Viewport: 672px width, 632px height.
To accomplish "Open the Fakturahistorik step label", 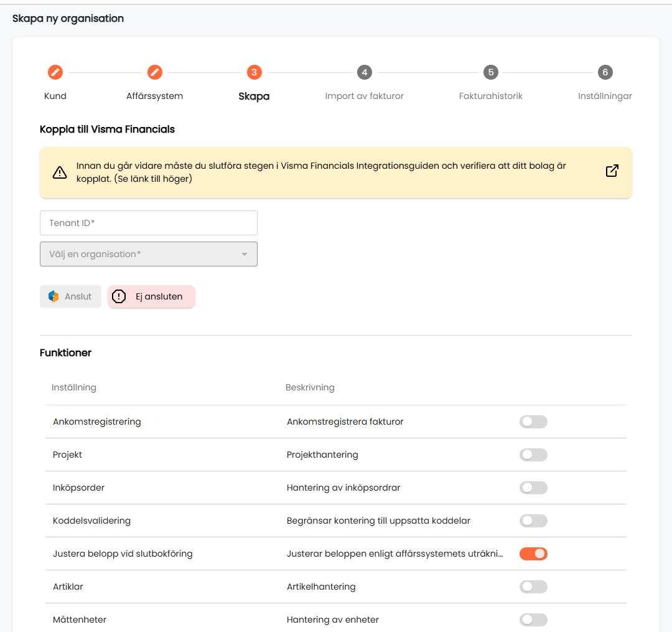I will point(491,96).
